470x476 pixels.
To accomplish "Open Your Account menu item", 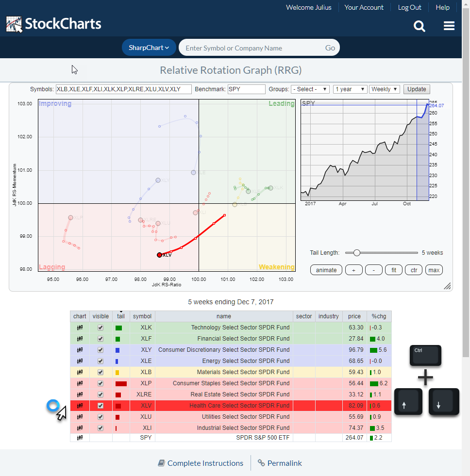I will click(x=364, y=7).
